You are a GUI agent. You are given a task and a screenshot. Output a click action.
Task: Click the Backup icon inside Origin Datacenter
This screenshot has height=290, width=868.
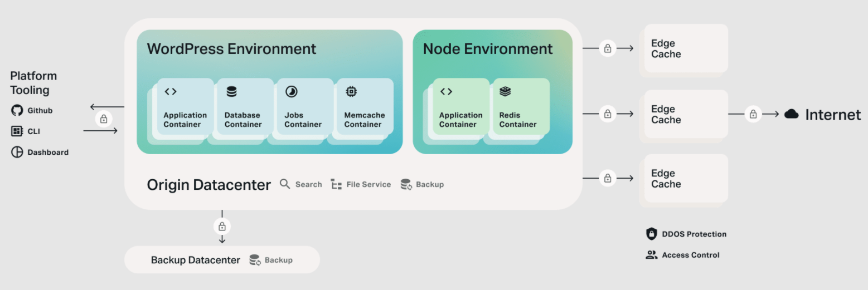point(406,184)
